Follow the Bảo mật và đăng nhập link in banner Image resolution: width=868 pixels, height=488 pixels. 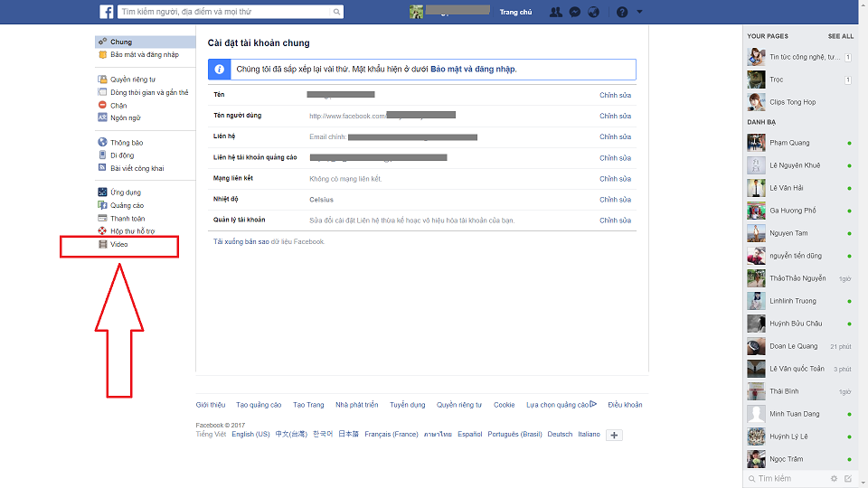(x=473, y=70)
